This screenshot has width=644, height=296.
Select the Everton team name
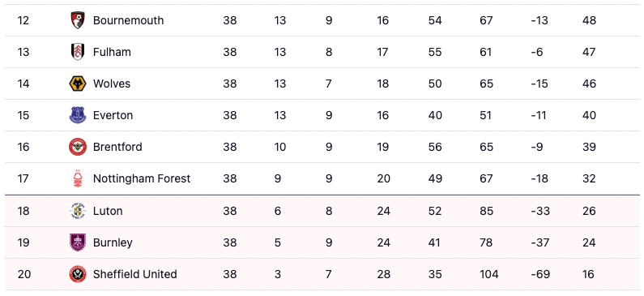pyautogui.click(x=113, y=115)
